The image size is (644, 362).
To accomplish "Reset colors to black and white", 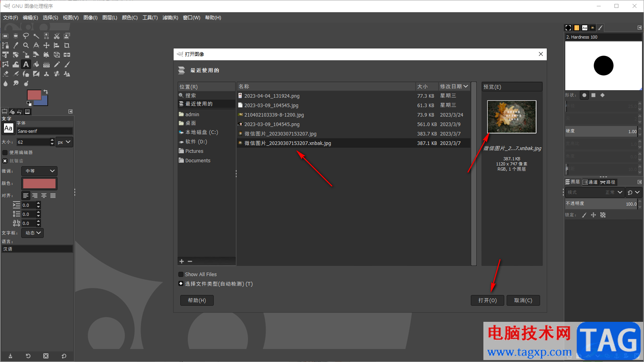I will click(x=29, y=104).
